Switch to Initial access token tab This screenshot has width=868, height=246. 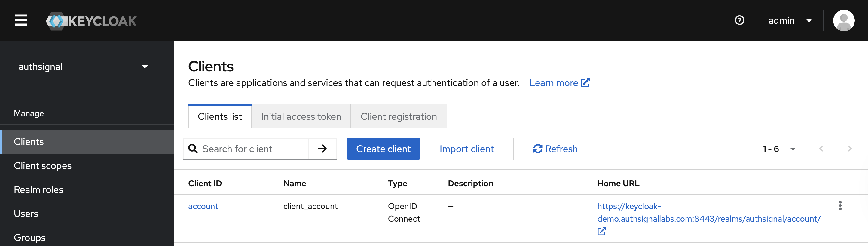pos(301,116)
